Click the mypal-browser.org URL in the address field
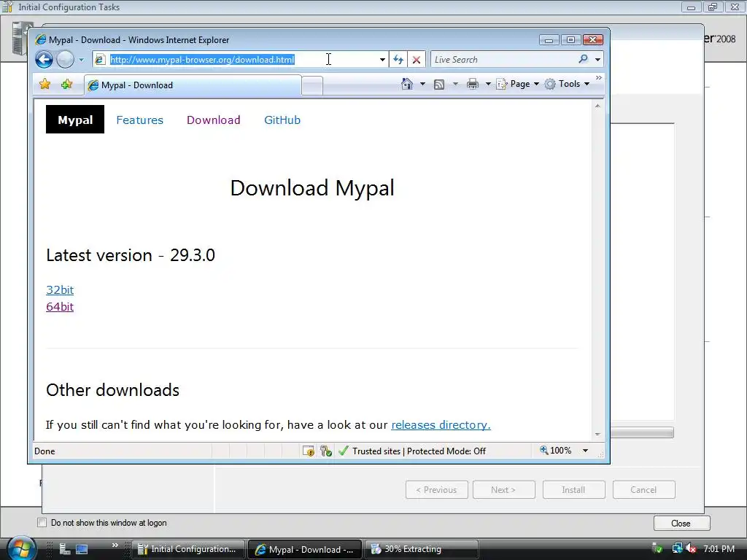747x560 pixels. point(202,60)
